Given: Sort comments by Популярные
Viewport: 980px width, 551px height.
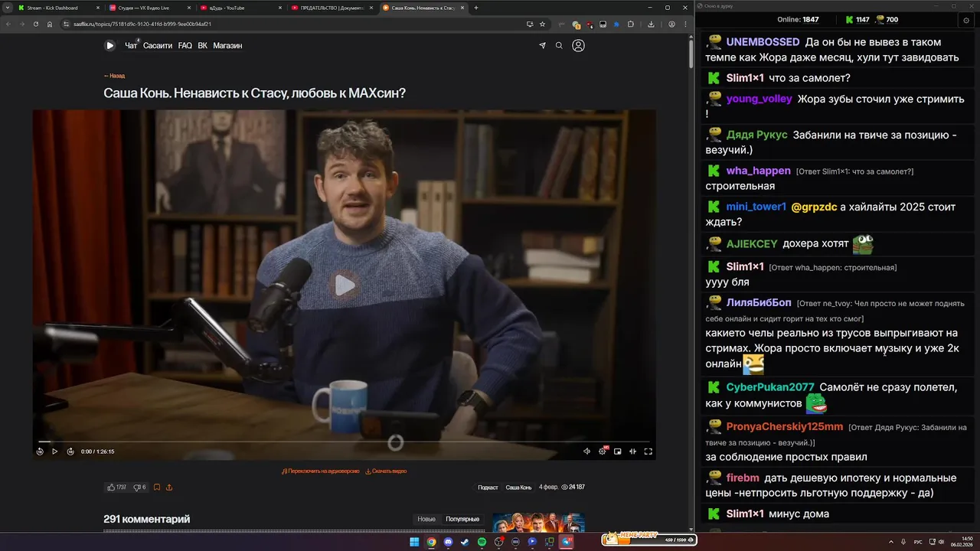Looking at the screenshot, I should coord(462,520).
